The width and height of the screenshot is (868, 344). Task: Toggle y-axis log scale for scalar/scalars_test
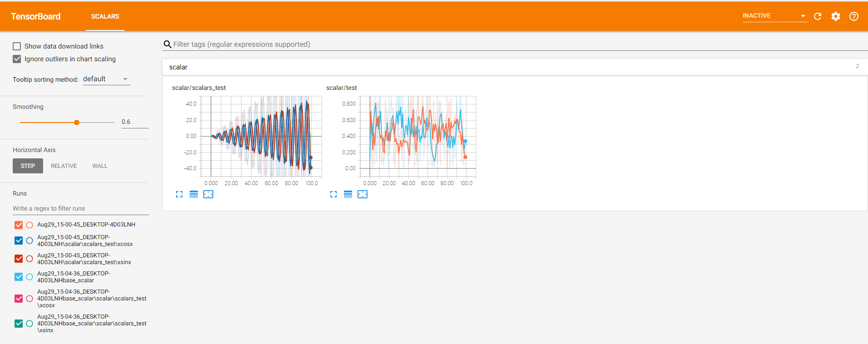(194, 194)
